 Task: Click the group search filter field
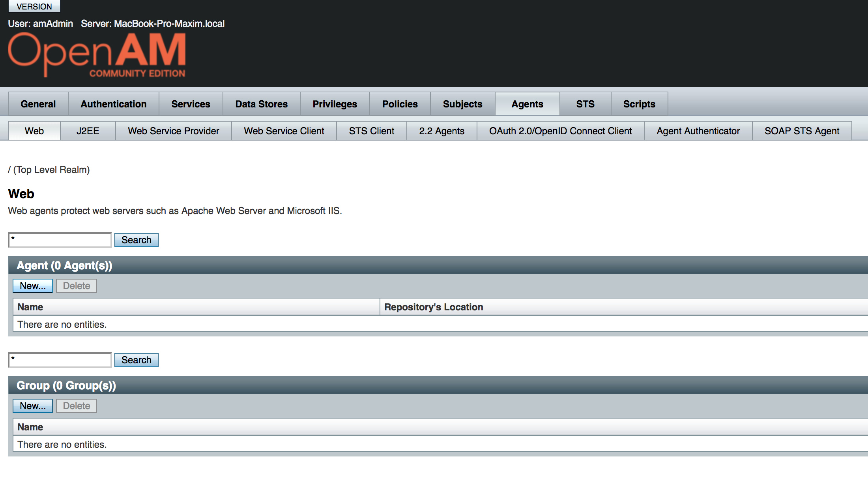click(60, 360)
